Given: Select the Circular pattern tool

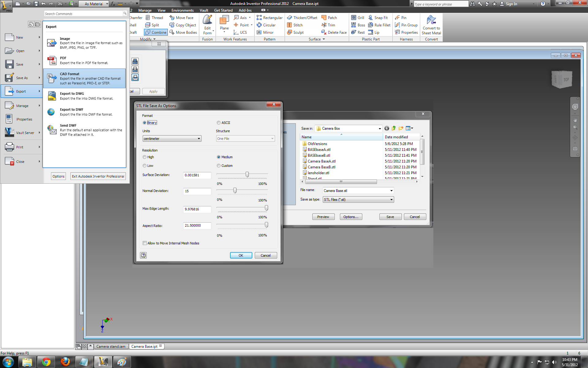Looking at the screenshot, I should pos(266,25).
